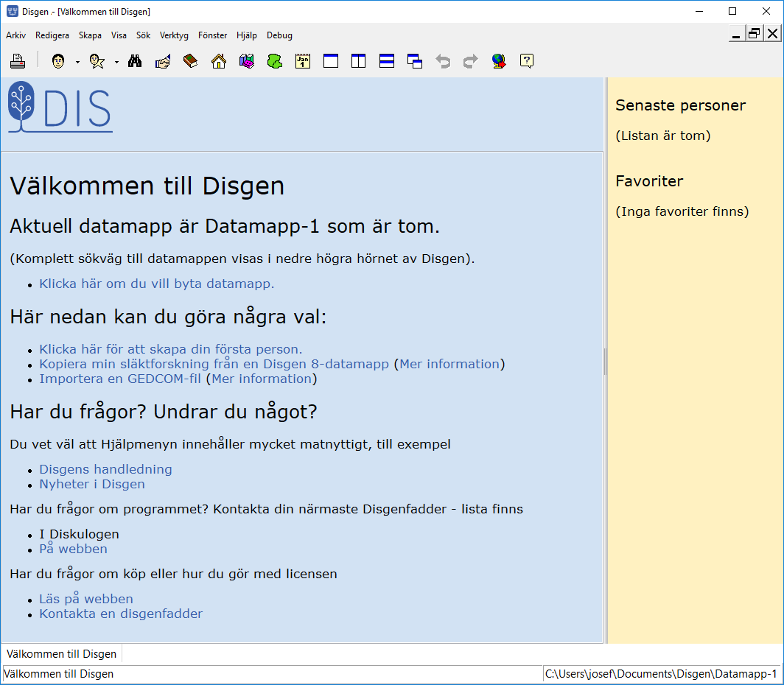
Task: Click the I Diskulogen list item
Action: tap(79, 534)
